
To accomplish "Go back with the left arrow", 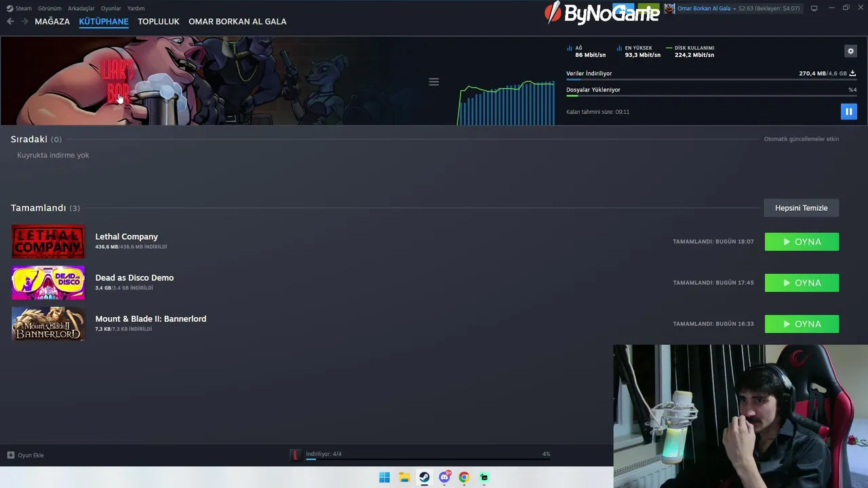I will click(10, 22).
